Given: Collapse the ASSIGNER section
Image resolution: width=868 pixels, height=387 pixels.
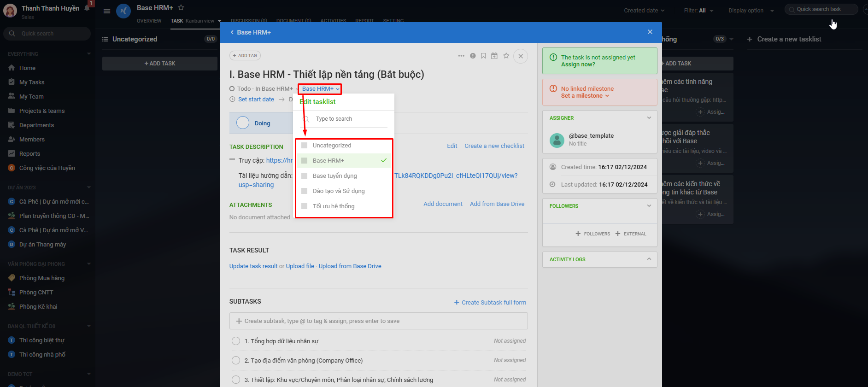Looking at the screenshot, I should point(649,118).
